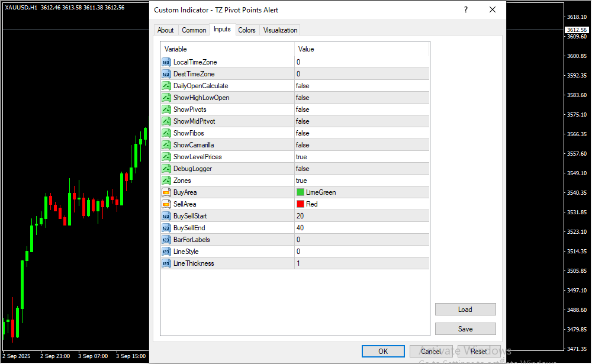Open the DebugLogger value dropdown
This screenshot has width=592, height=364.
(362, 169)
